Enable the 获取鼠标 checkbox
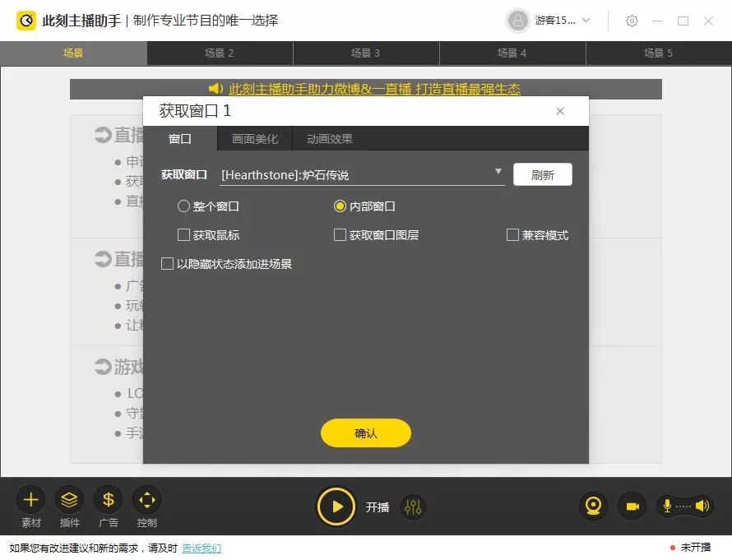Image resolution: width=732 pixels, height=560 pixels. (183, 234)
